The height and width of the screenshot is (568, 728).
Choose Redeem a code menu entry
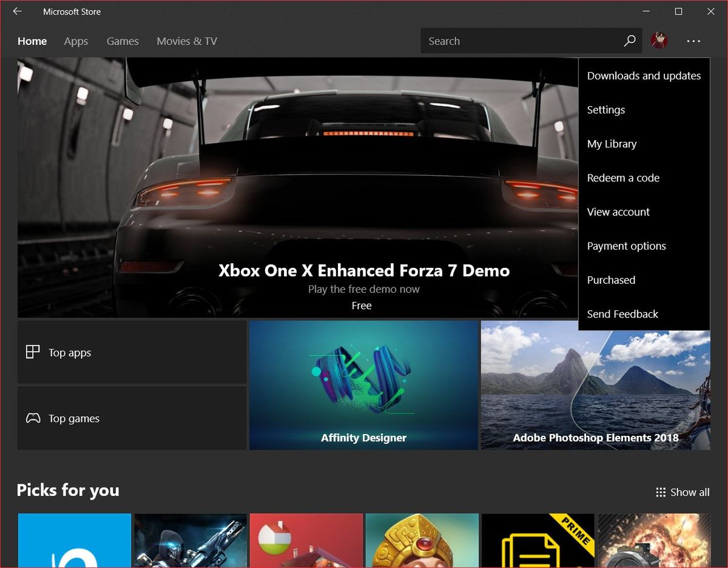(x=623, y=178)
